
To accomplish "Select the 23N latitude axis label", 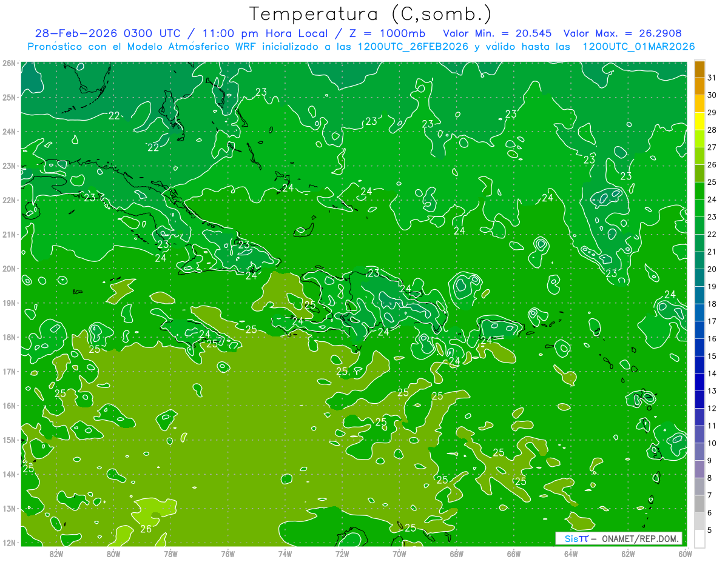I will (8, 166).
